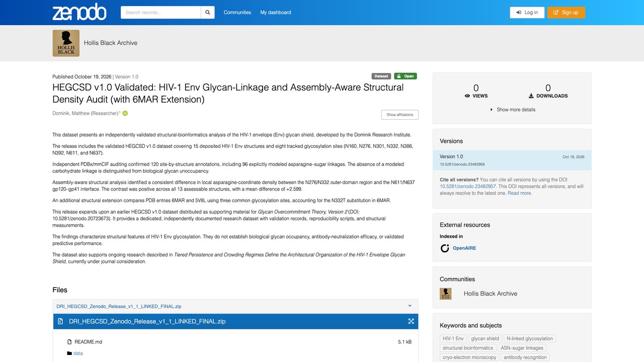Open the Communities menu item
Screen dimensions: 644x362
pos(237,13)
